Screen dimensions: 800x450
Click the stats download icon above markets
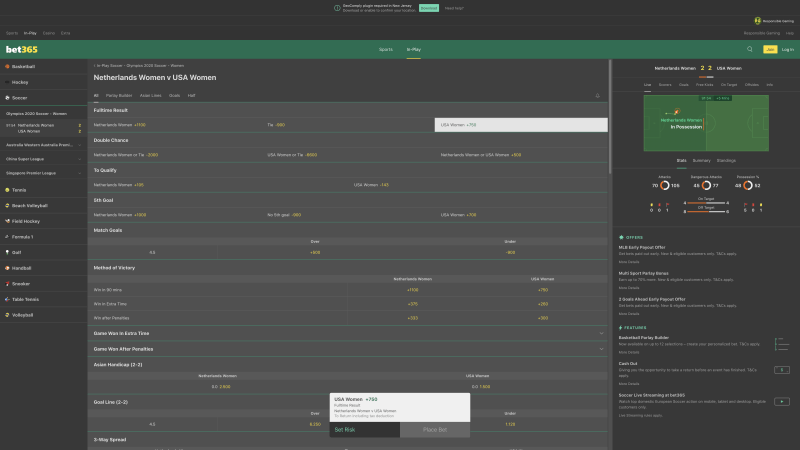coord(597,95)
